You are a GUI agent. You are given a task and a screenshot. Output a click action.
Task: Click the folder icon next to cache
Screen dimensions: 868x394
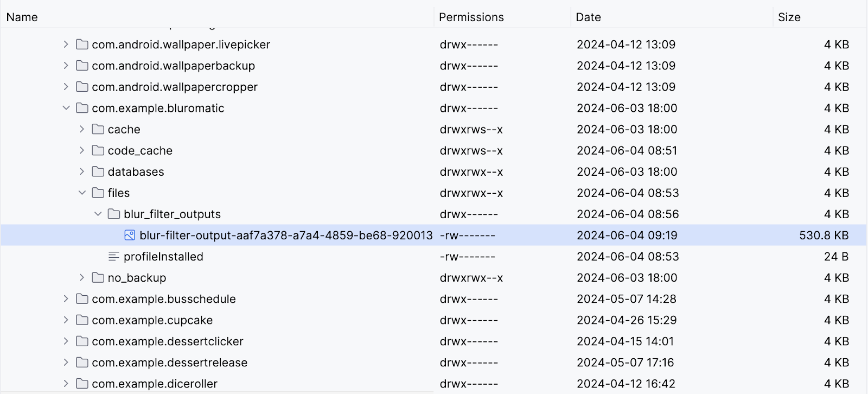(98, 129)
